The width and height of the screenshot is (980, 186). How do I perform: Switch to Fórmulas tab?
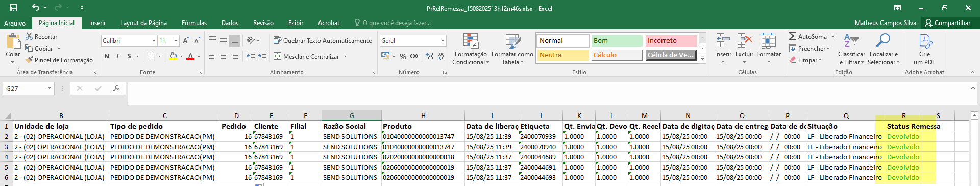tap(194, 23)
